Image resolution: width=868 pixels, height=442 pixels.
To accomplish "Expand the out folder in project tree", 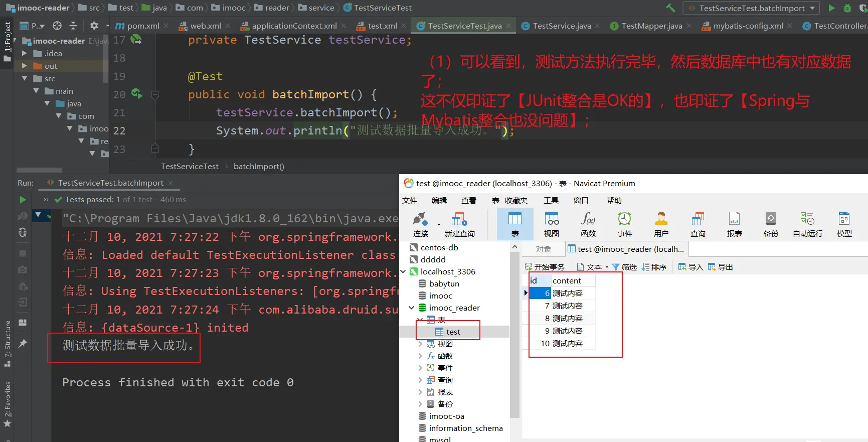I will point(24,66).
